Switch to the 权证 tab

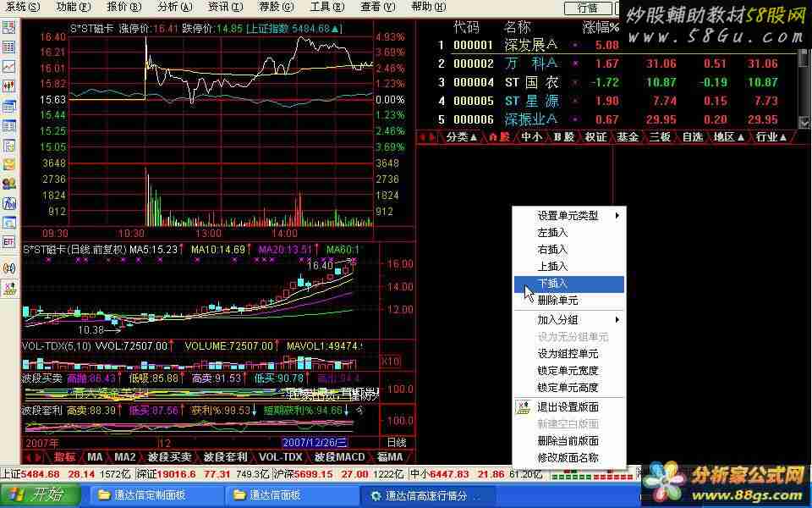(x=595, y=137)
